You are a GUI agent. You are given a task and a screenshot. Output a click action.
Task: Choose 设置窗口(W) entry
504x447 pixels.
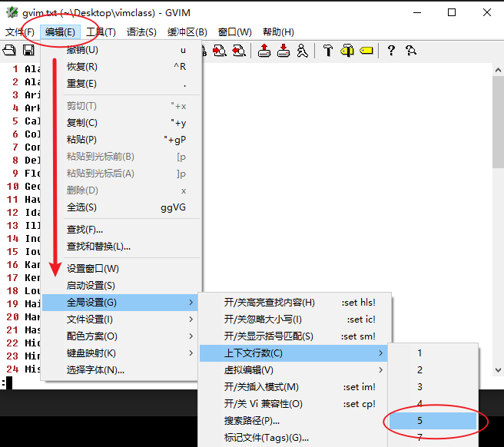pos(122,269)
